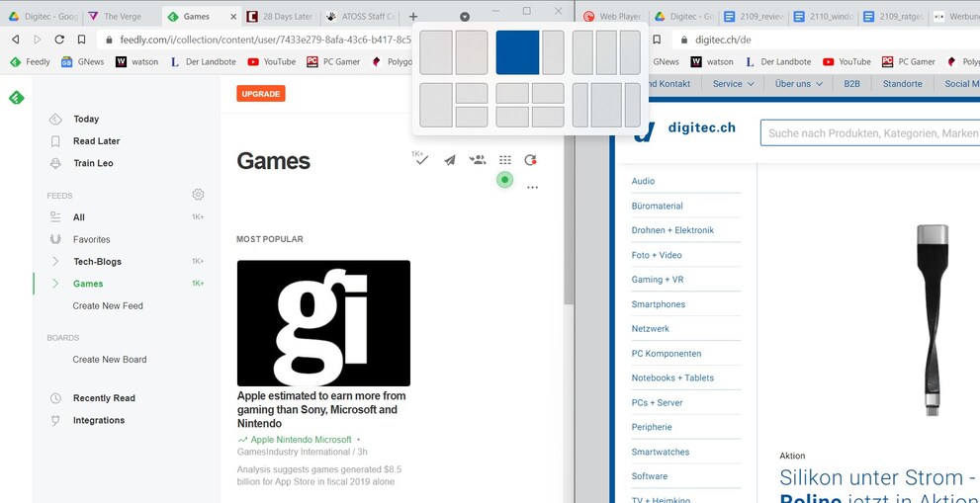Click the digitec product search field
The width and height of the screenshot is (980, 503).
[870, 133]
